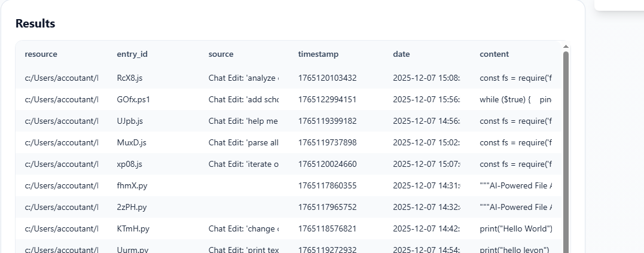This screenshot has height=253, width=644.
Task: Click the 'resource' column header
Action: (41, 54)
